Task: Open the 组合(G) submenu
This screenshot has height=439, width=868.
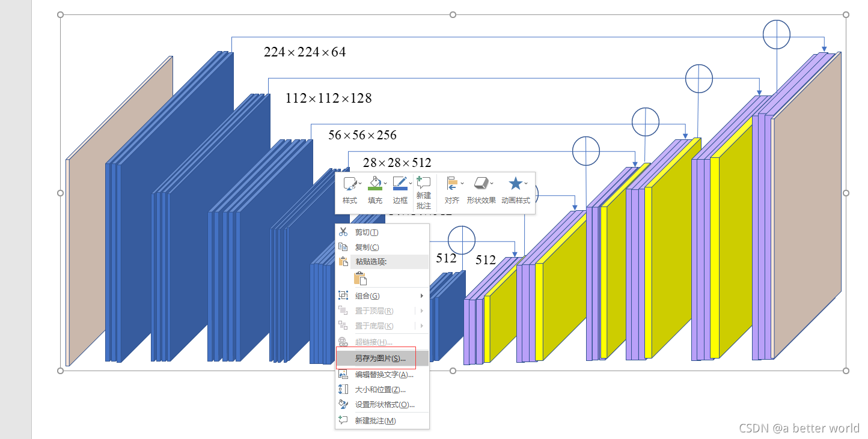Action: [382, 295]
